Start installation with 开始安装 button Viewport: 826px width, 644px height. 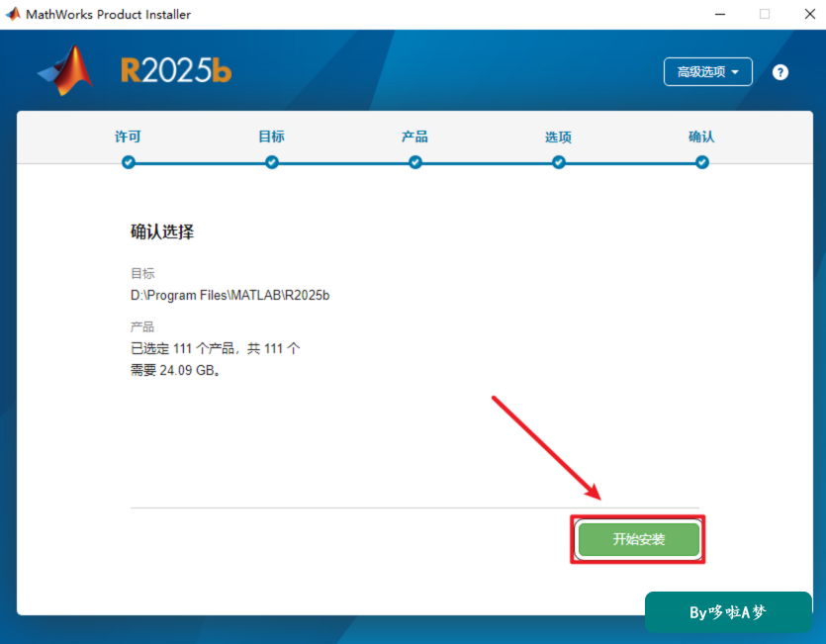[x=638, y=539]
